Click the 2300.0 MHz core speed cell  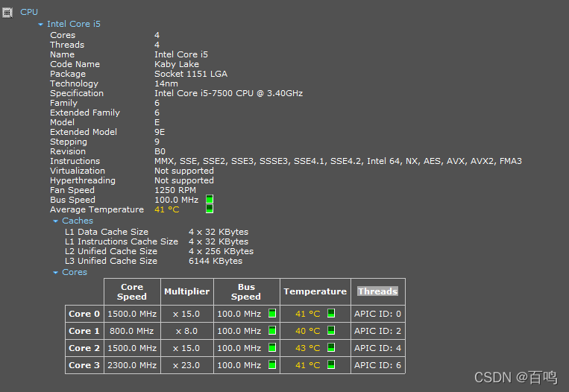point(132,365)
